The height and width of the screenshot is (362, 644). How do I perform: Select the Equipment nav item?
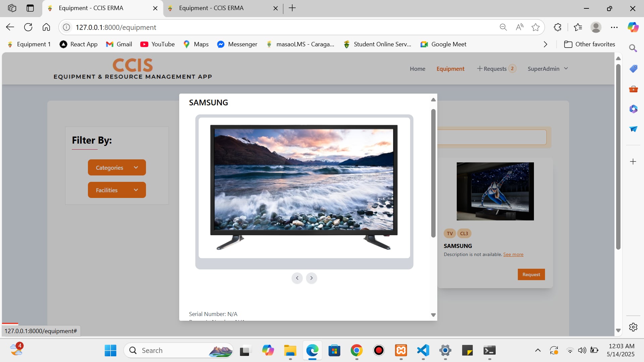[450, 69]
